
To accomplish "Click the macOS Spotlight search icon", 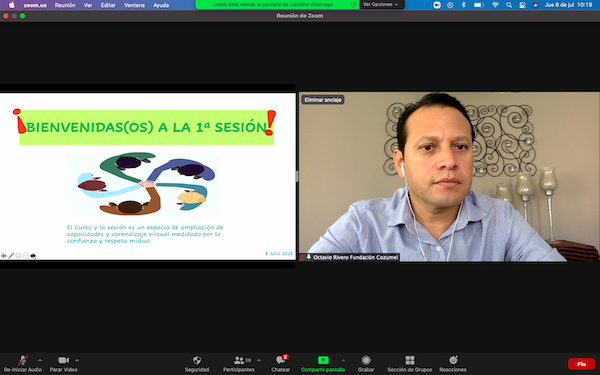I will click(509, 5).
